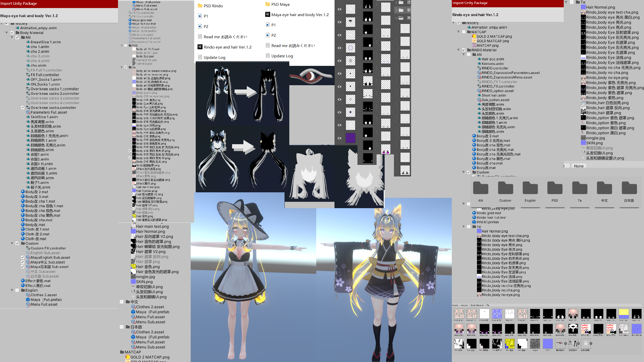This screenshot has height=362, width=644.
Task: Click the None button
Action: (x=579, y=166)
